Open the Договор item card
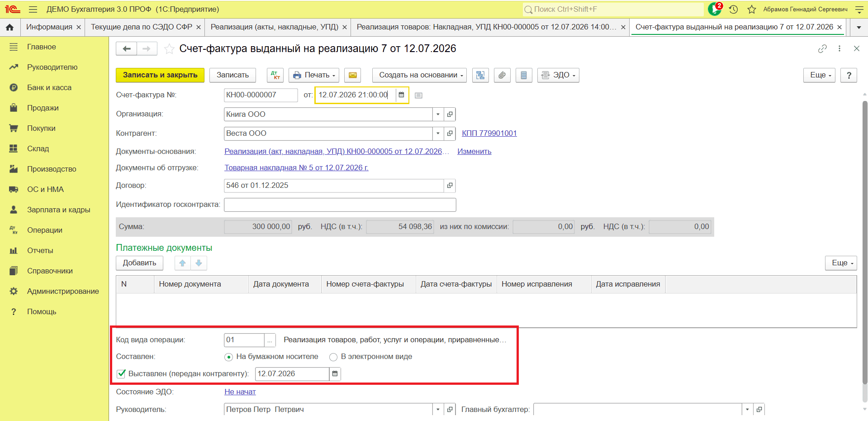The image size is (868, 421). (450, 186)
